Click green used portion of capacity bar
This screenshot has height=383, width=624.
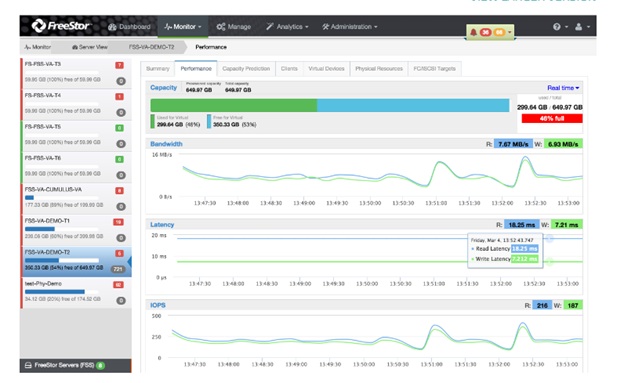coord(234,106)
